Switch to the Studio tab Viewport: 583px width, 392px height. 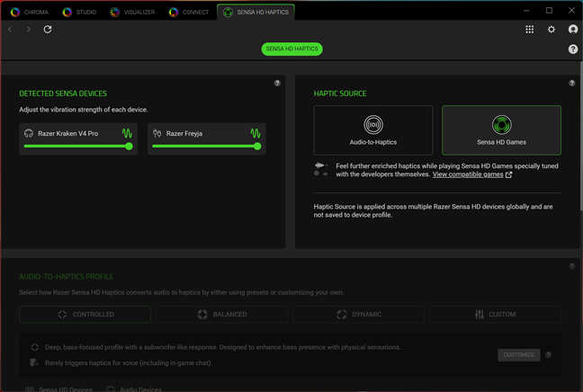click(79, 13)
